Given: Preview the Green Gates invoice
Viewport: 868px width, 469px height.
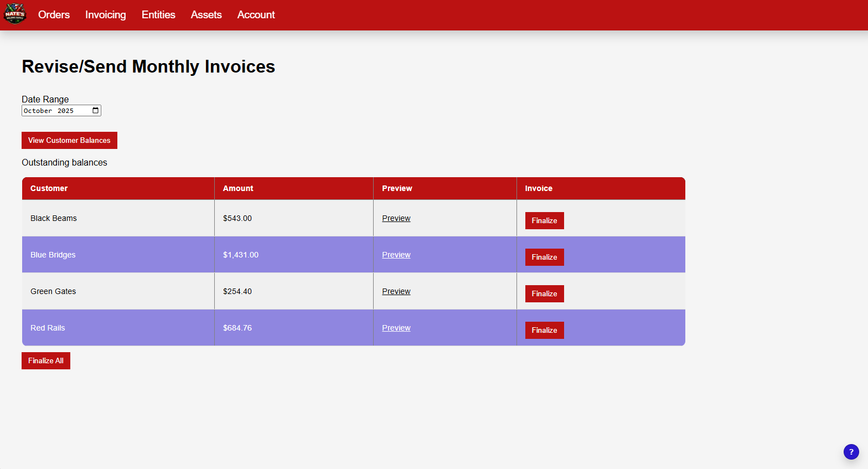Looking at the screenshot, I should click(396, 291).
